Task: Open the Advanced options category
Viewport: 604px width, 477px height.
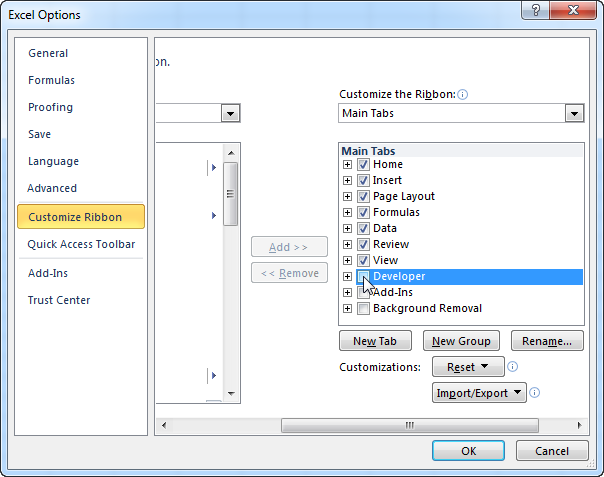Action: [52, 188]
